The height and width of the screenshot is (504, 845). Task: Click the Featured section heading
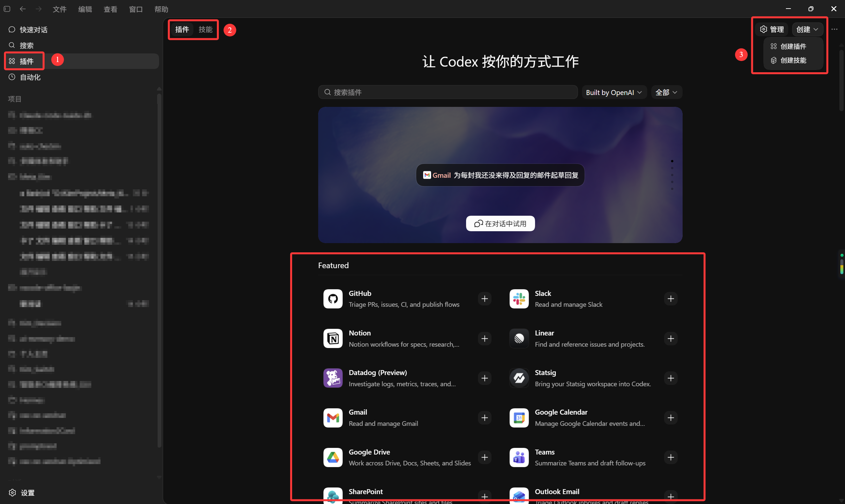pyautogui.click(x=333, y=265)
